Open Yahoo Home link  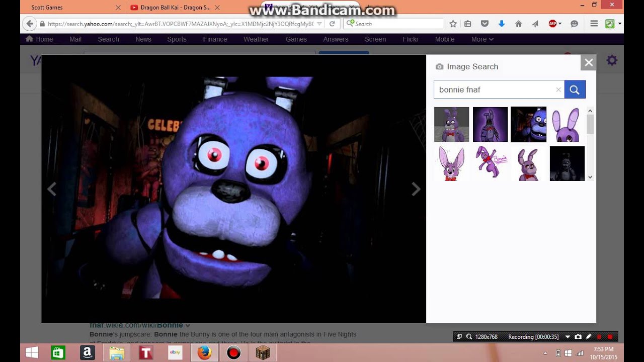[39, 39]
